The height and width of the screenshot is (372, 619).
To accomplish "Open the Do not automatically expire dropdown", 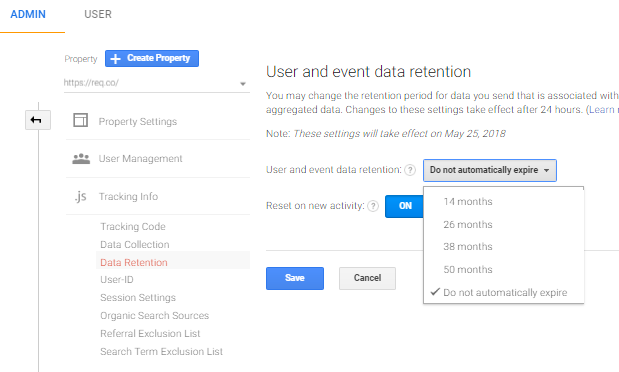I will click(x=490, y=170).
